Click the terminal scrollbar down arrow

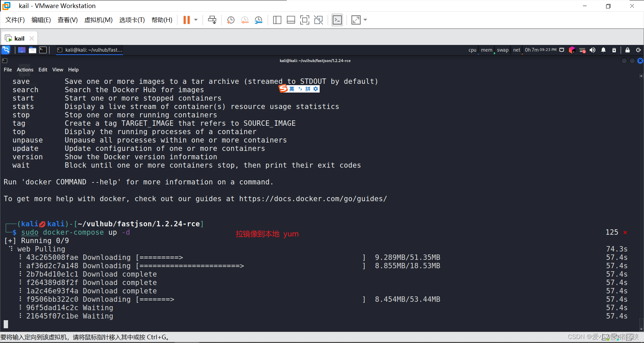point(641,329)
